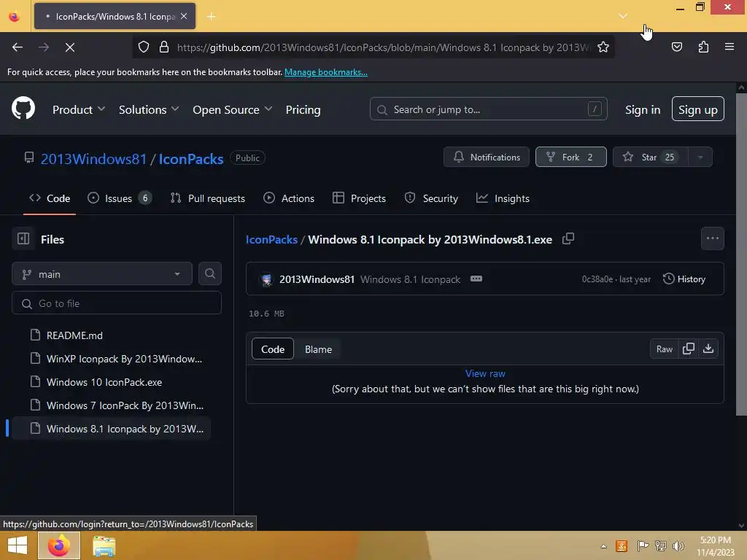747x560 pixels.
Task: Click the View raw link
Action: (485, 373)
